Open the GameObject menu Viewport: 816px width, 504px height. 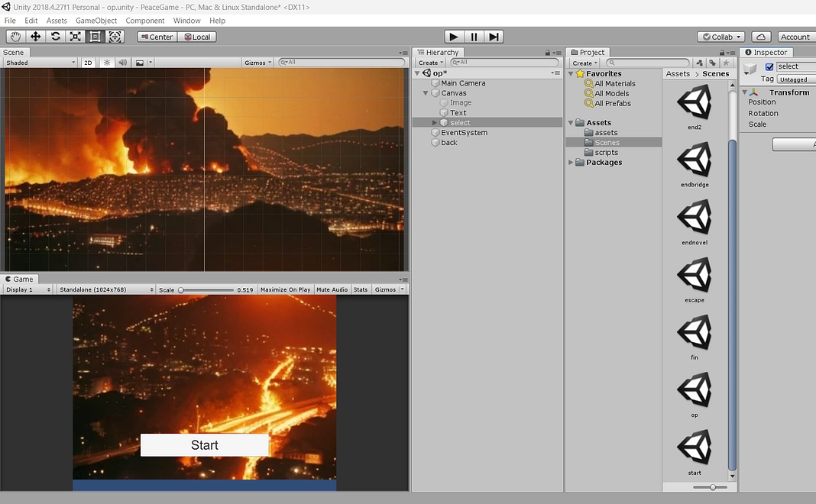[96, 21]
